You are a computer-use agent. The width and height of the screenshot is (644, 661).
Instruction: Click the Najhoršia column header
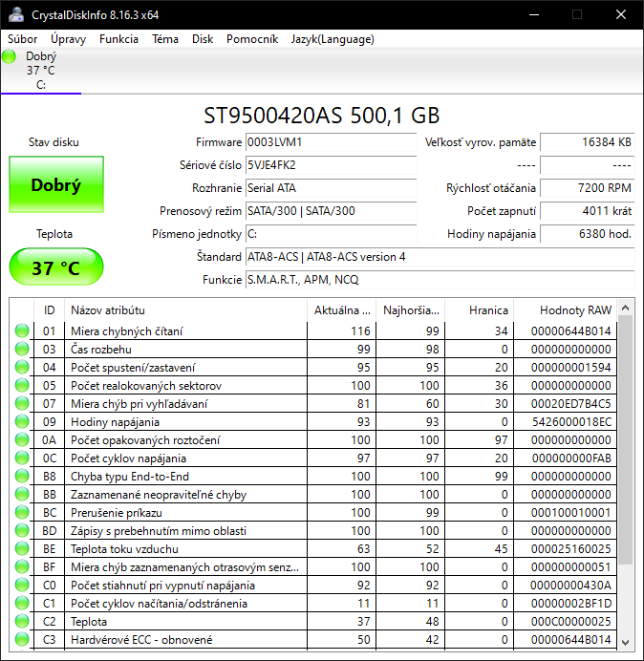point(410,310)
